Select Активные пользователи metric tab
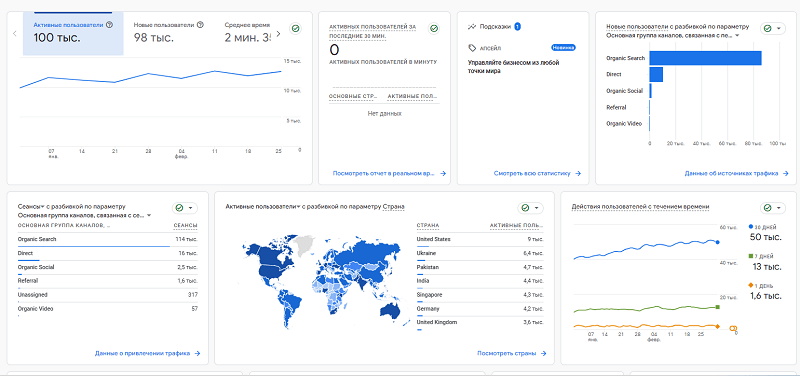The width and height of the screenshot is (800, 376). [73, 33]
